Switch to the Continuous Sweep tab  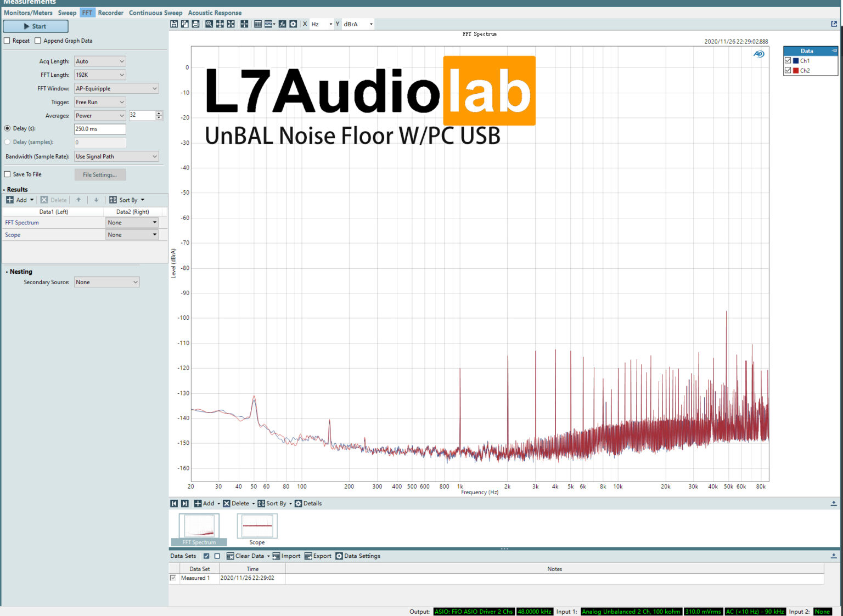click(x=155, y=13)
